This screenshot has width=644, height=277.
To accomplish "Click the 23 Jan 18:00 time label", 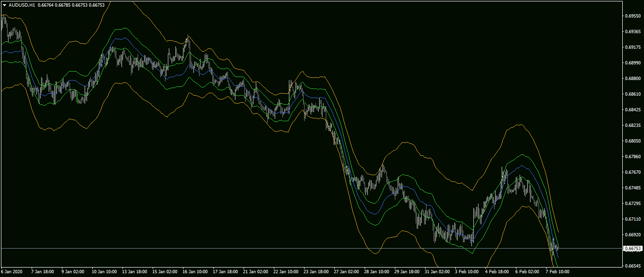I will click(x=316, y=272).
